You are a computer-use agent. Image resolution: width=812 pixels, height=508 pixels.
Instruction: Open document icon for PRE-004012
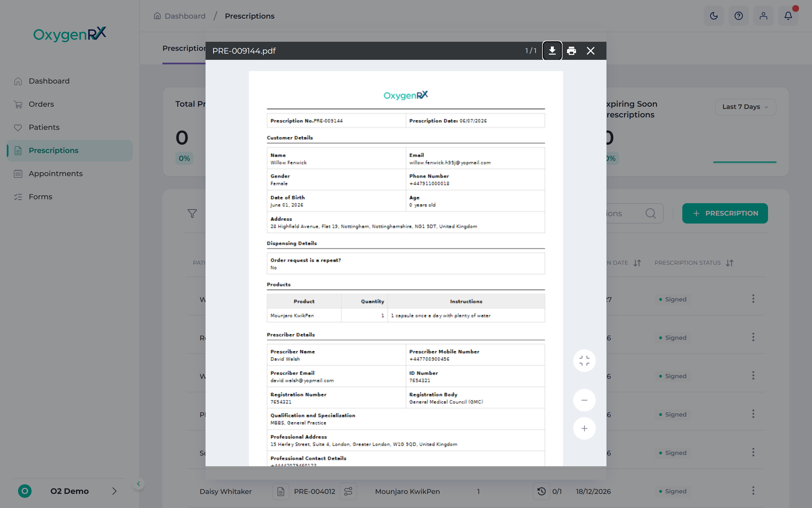pyautogui.click(x=281, y=492)
